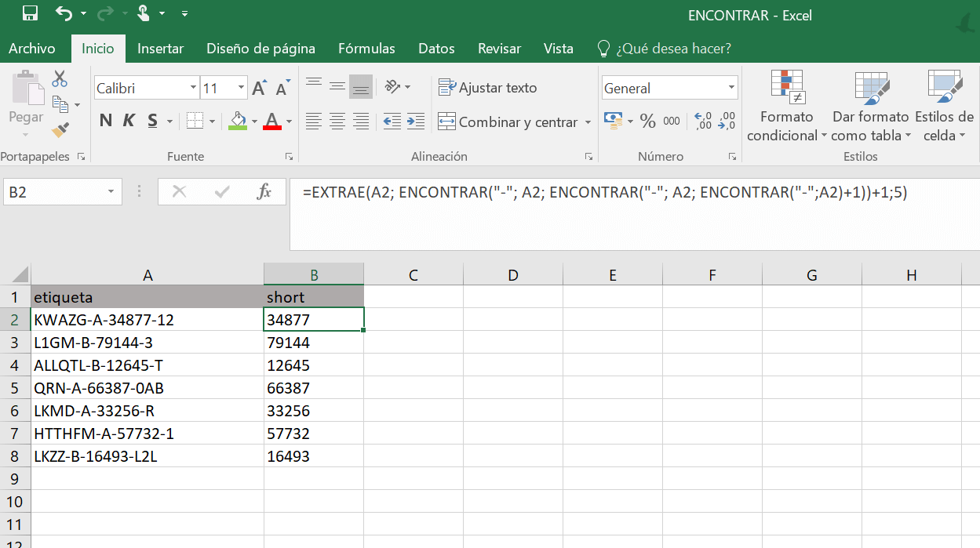
Task: Toggle touch/mouse mode icon
Action: [144, 13]
